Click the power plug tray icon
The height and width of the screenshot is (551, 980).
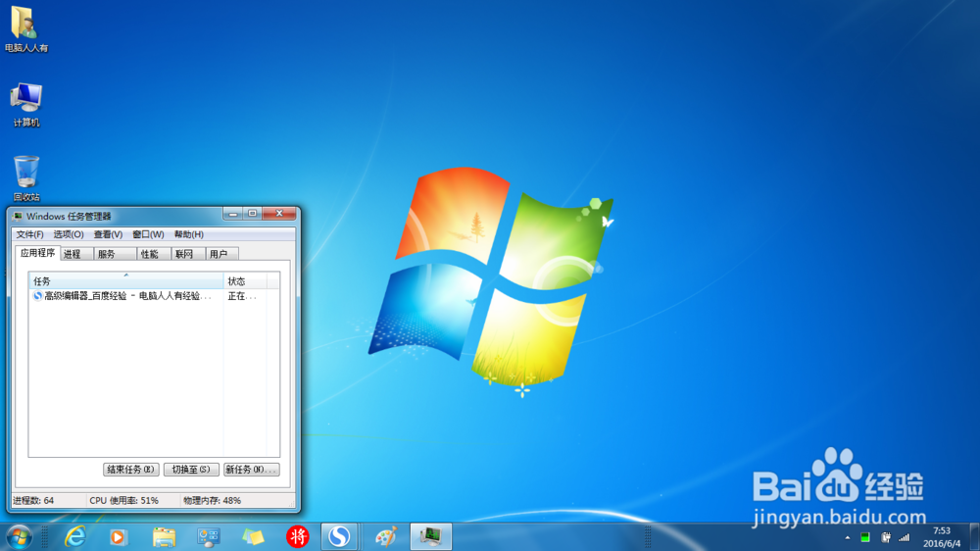tap(886, 537)
